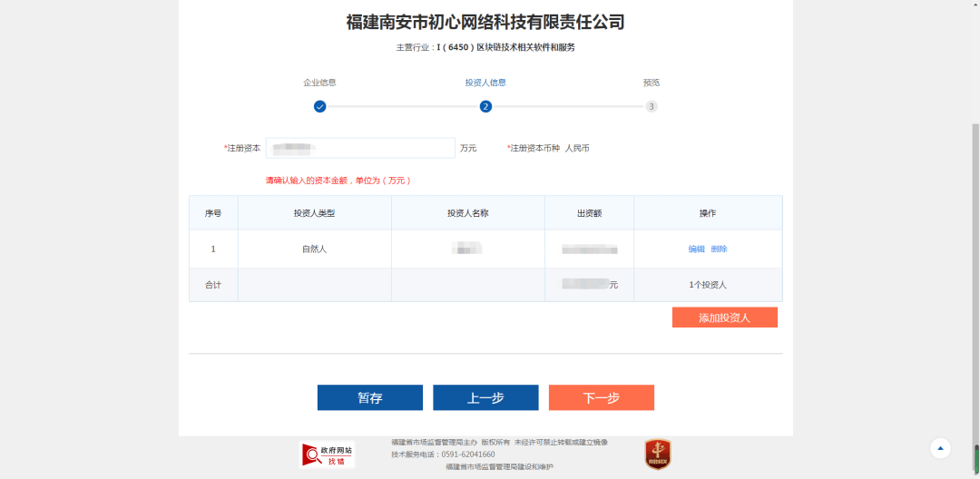
Task: Click the 添加投资人 button
Action: tap(724, 318)
